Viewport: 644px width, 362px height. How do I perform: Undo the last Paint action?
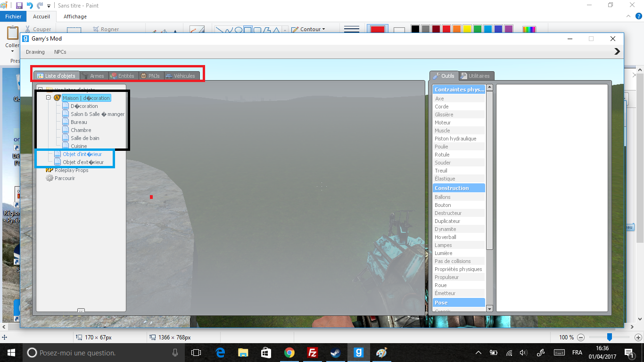pyautogui.click(x=30, y=6)
